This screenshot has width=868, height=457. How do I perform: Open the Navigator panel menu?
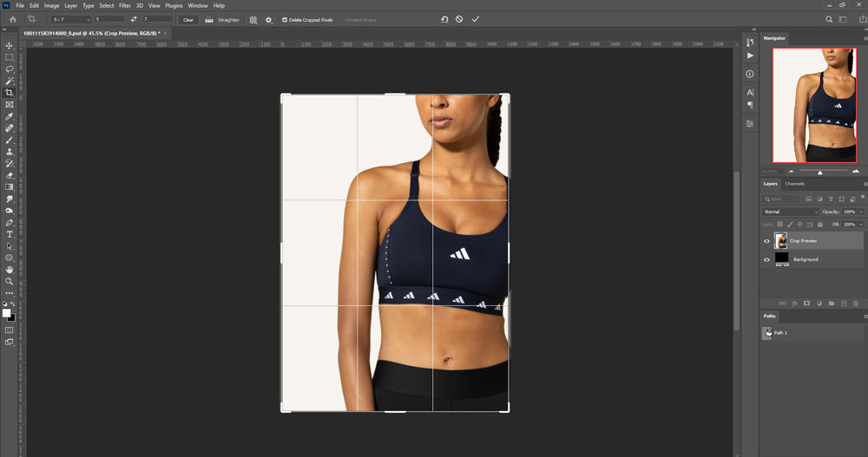[865, 38]
